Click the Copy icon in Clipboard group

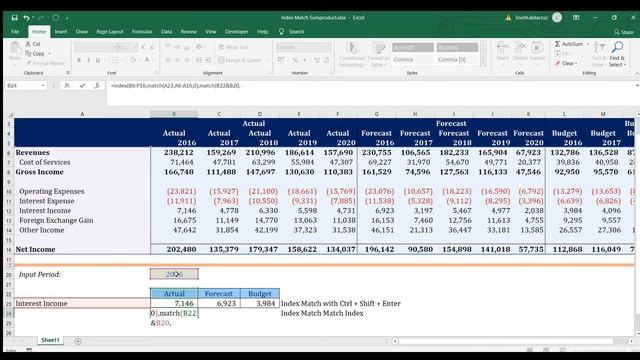pyautogui.click(x=28, y=53)
